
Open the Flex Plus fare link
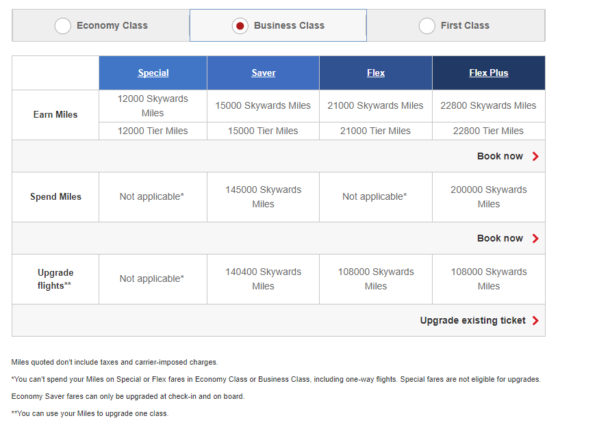(x=489, y=73)
